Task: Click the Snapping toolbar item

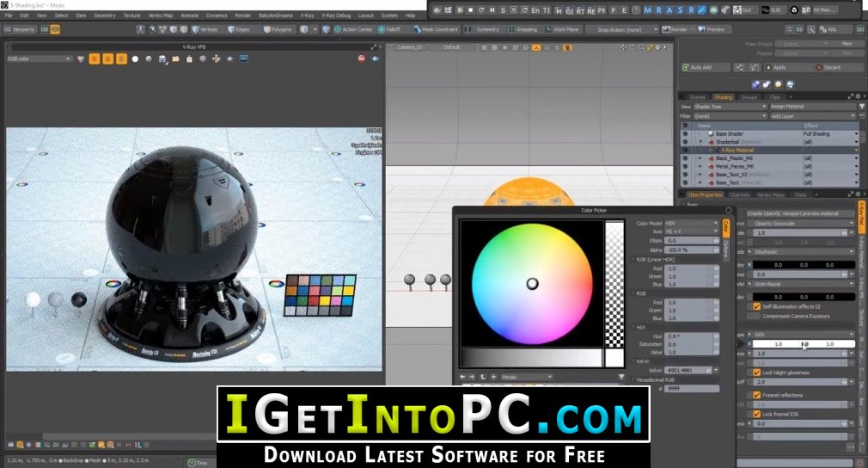Action: [x=522, y=29]
